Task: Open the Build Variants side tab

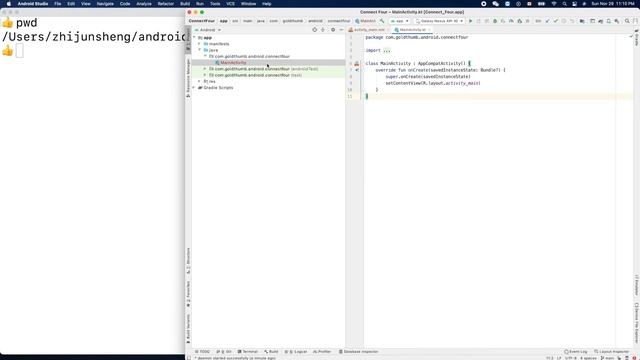Action: pyautogui.click(x=188, y=328)
